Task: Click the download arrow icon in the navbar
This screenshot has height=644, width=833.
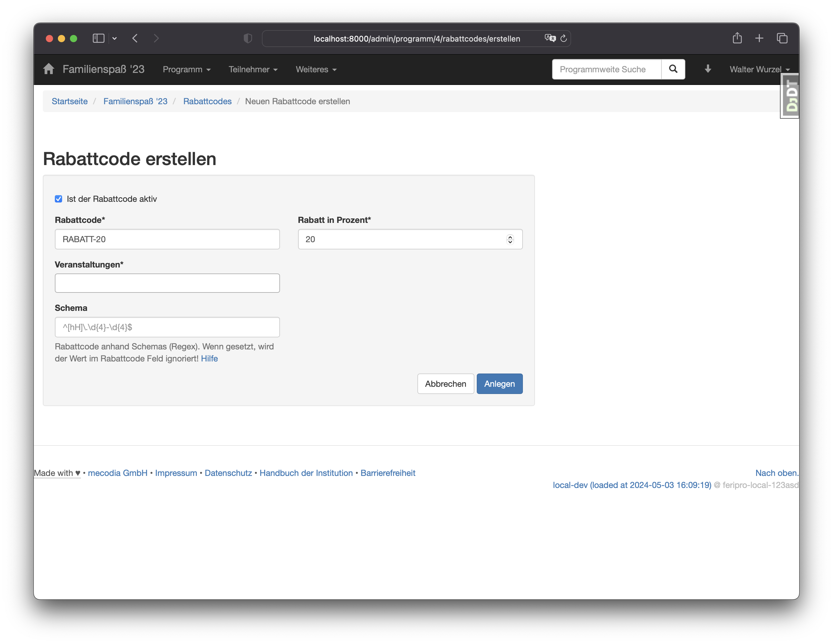Action: 708,69
